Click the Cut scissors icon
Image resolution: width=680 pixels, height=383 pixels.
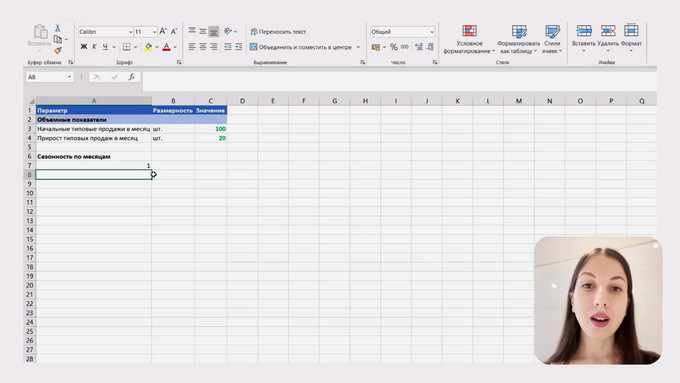point(57,28)
